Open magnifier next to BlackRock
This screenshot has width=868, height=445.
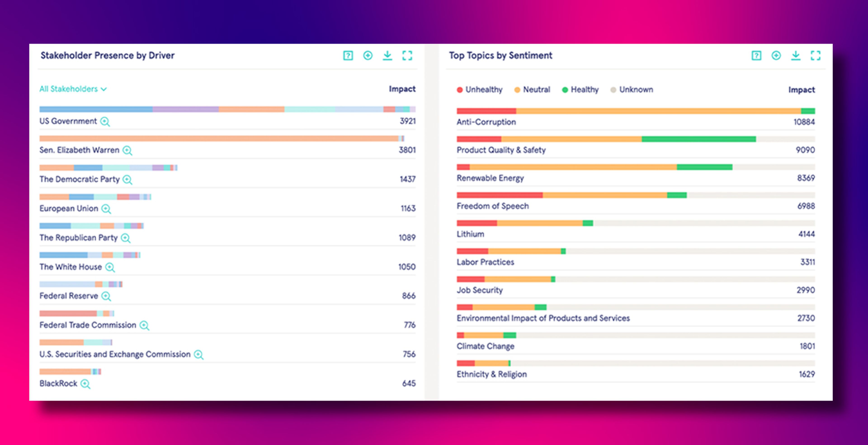pyautogui.click(x=85, y=384)
